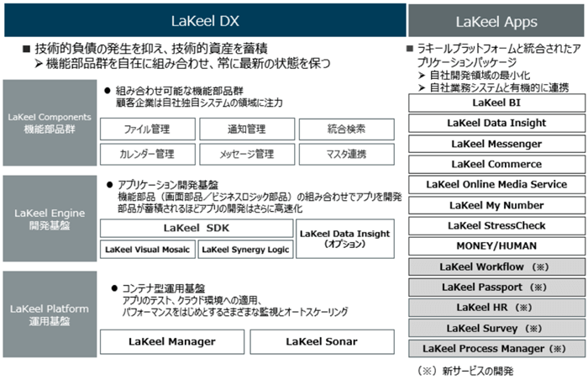
Task: Choose LaKeel StressCheck
Action: (x=496, y=225)
